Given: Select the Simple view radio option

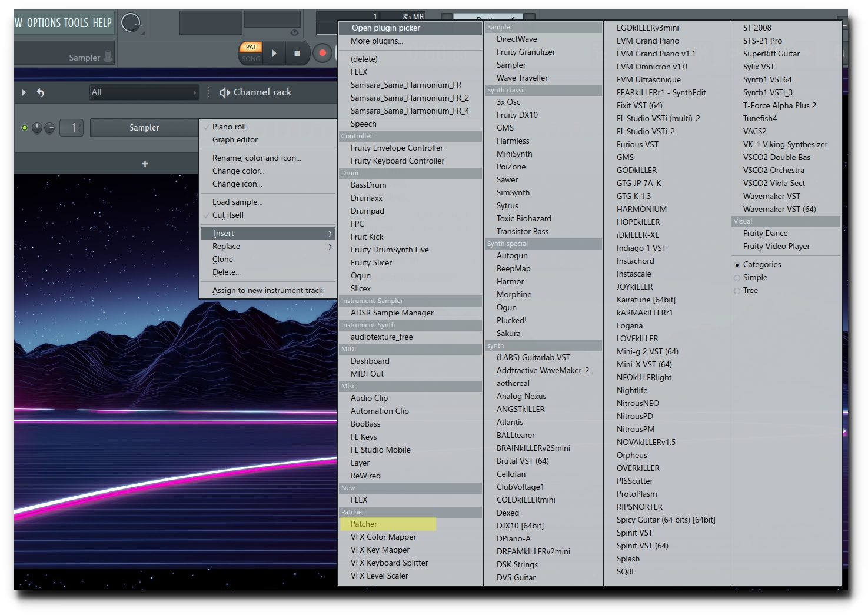Looking at the screenshot, I should point(737,278).
